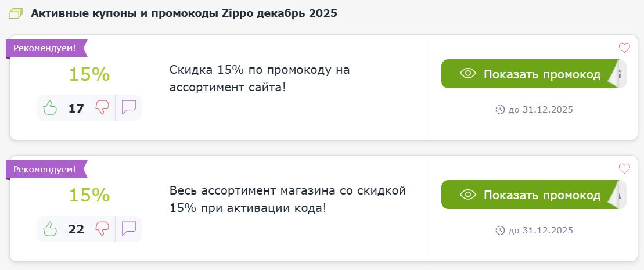Click the clock icon on the first coupon
Viewport: 644px width, 270px height.
pyautogui.click(x=500, y=109)
